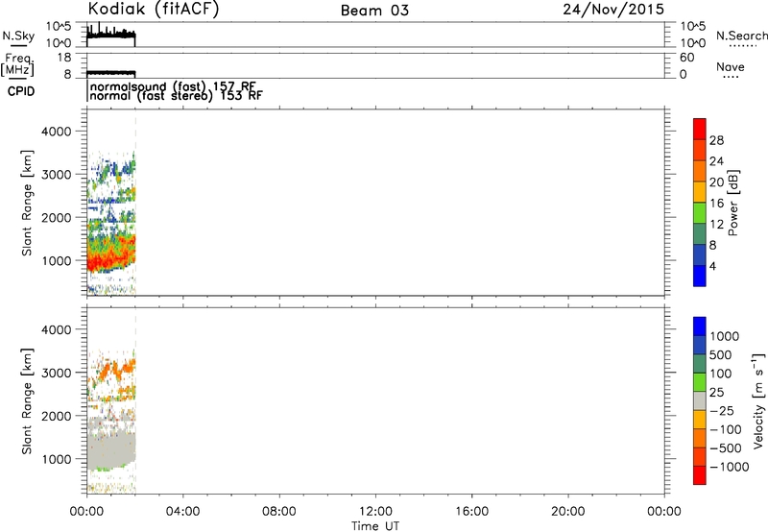Click the -25 tick on velocity scale
This screenshot has width=768, height=532.
pyautogui.click(x=722, y=410)
